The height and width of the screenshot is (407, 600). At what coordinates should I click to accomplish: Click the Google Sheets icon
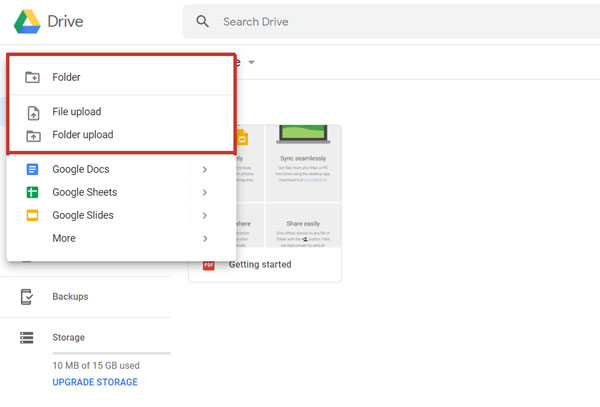[x=32, y=192]
